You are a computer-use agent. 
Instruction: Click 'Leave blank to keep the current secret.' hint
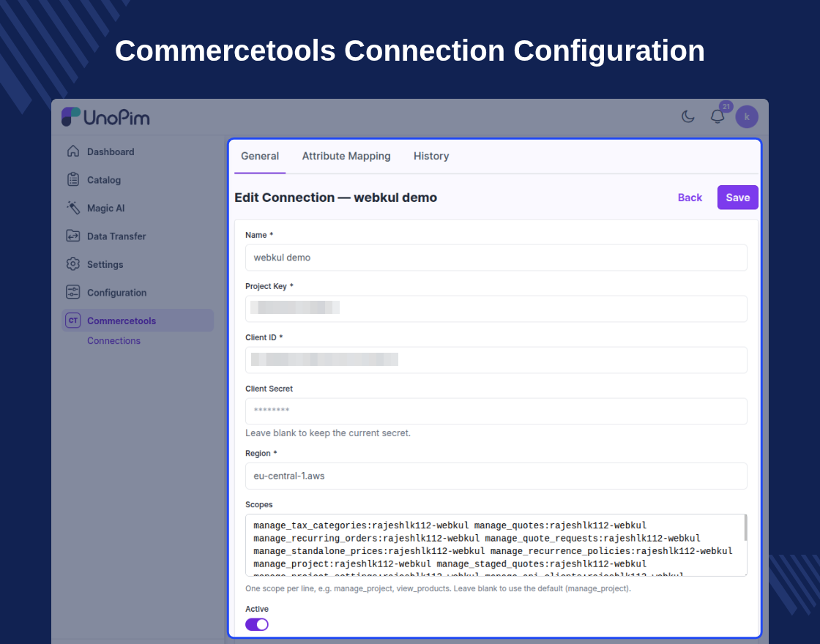coord(328,433)
